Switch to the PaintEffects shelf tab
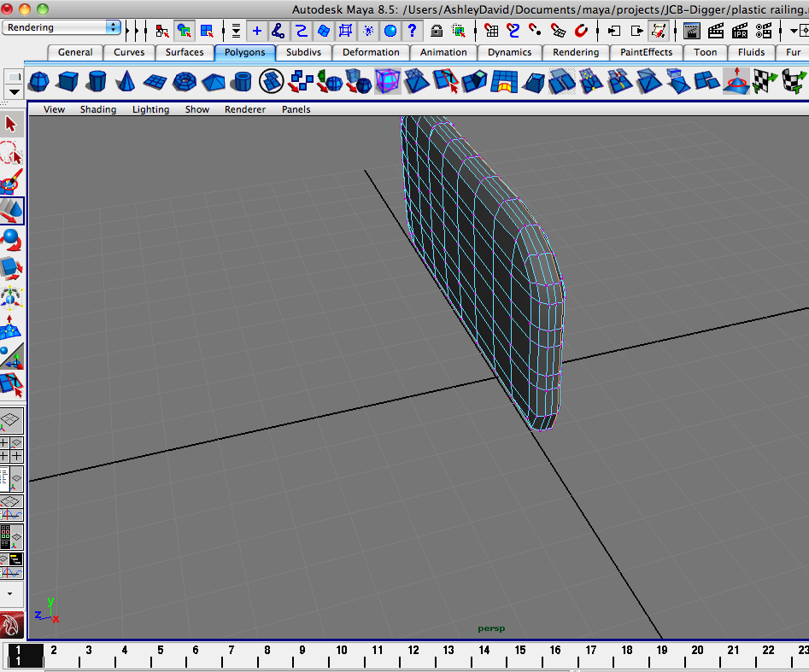This screenshot has width=809, height=672. point(646,52)
